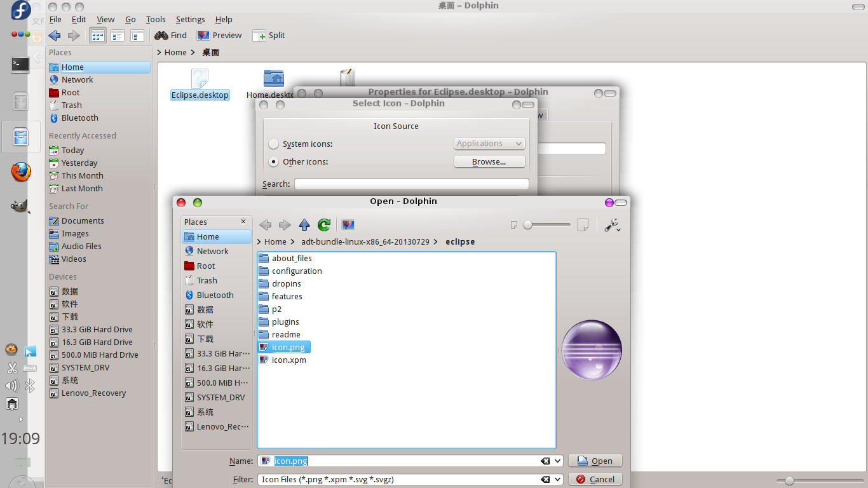Click Split view button

coord(269,36)
